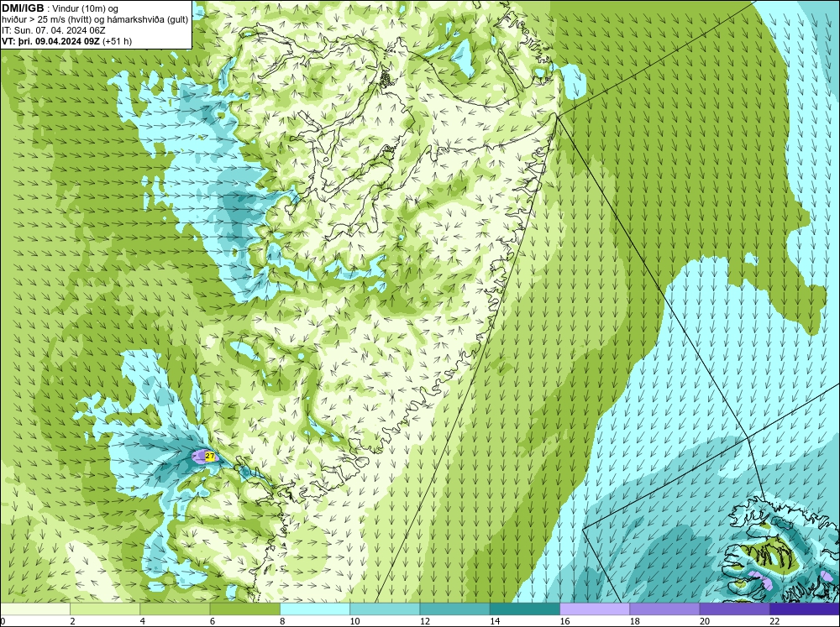Select the purple 18–20 m/s legend swatch

point(664,609)
